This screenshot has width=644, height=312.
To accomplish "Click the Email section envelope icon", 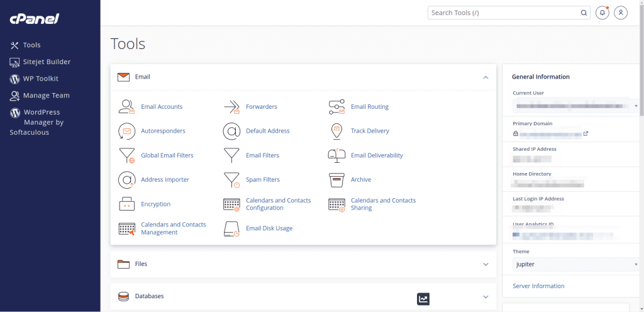I will (x=124, y=77).
